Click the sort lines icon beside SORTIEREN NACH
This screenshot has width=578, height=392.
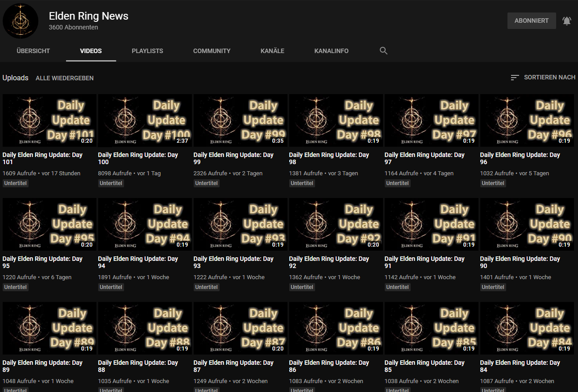point(515,78)
